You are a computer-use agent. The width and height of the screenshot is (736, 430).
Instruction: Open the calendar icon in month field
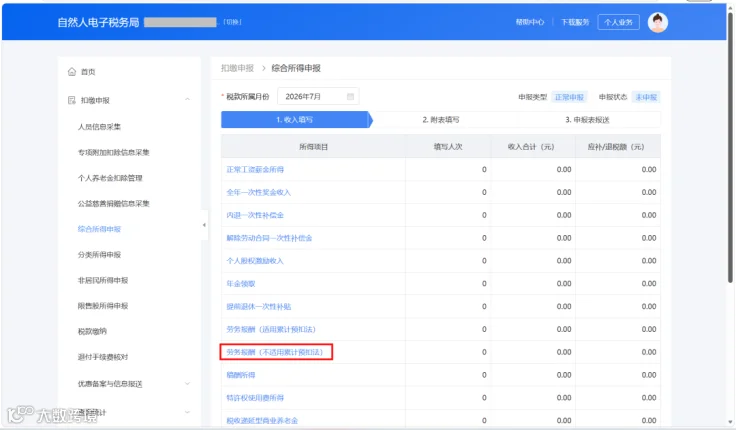click(350, 97)
